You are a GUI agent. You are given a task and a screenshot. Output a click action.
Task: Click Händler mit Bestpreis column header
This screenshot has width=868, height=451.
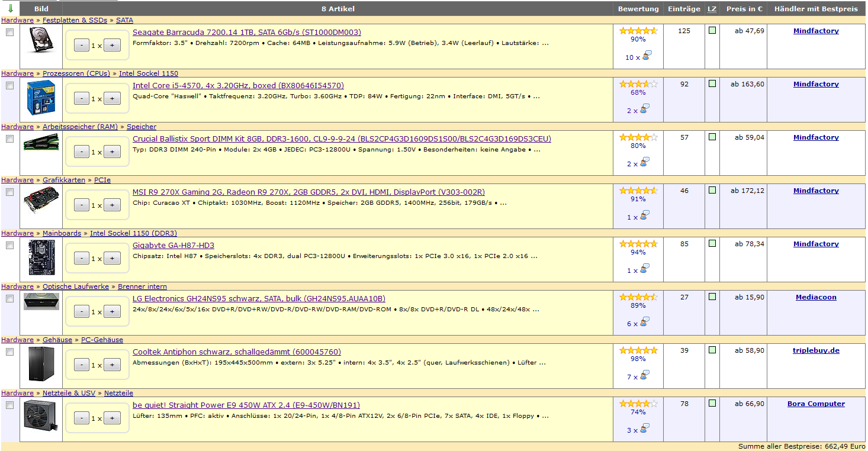pos(816,9)
